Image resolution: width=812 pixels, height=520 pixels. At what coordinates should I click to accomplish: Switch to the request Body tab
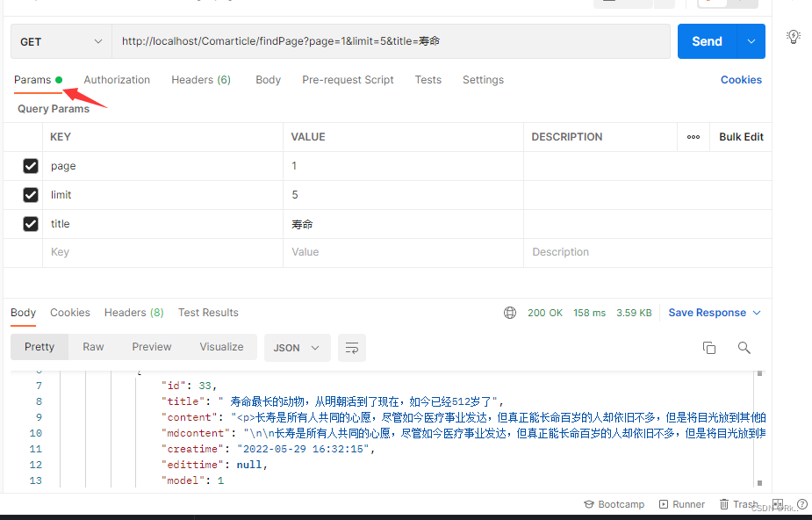click(269, 80)
